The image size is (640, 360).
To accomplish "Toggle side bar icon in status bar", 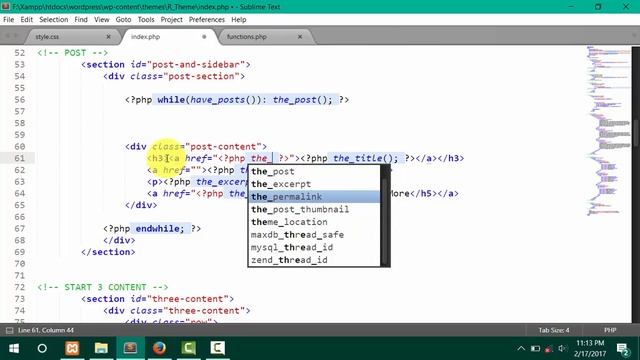I will click(x=9, y=330).
